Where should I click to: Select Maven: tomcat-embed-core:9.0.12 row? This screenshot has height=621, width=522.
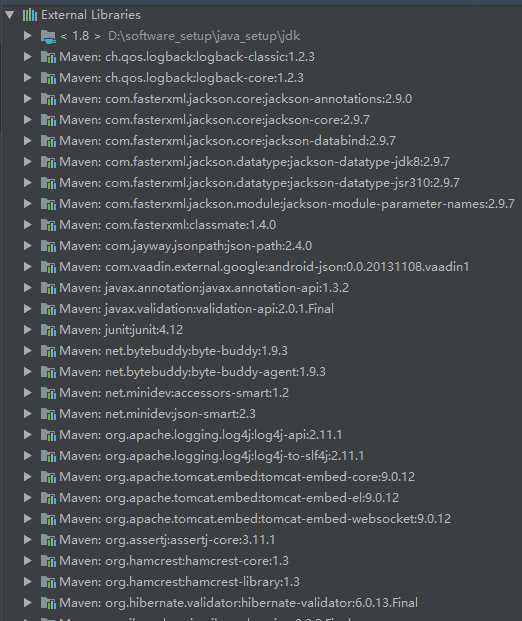pyautogui.click(x=237, y=477)
